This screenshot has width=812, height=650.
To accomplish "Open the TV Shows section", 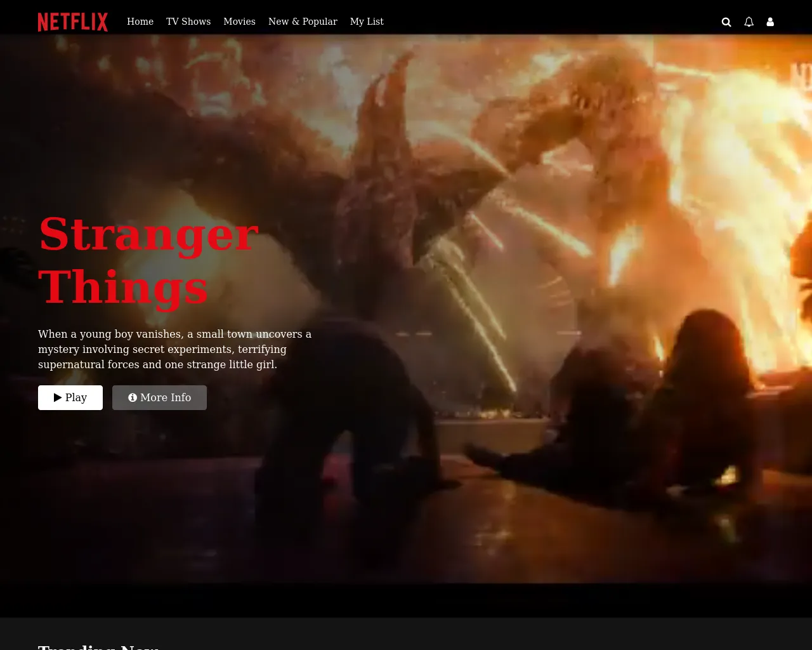I will (x=188, y=22).
